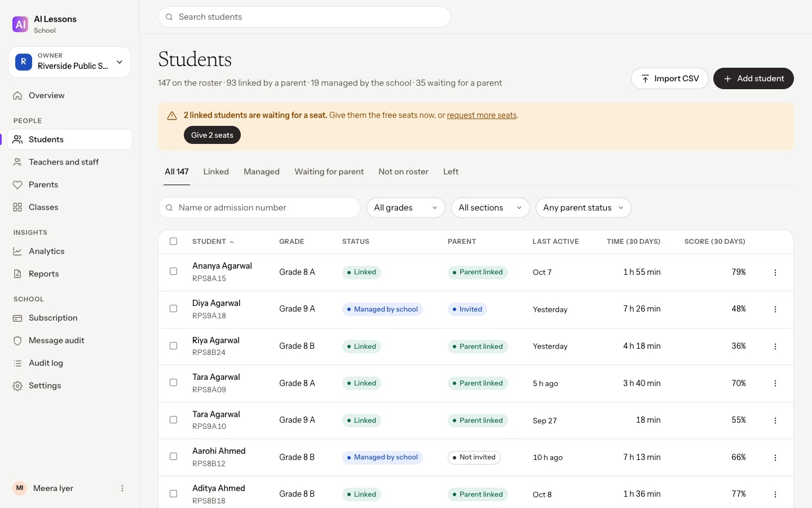Viewport: 812px width, 508px height.
Task: Click the Import CSV button
Action: pos(670,78)
